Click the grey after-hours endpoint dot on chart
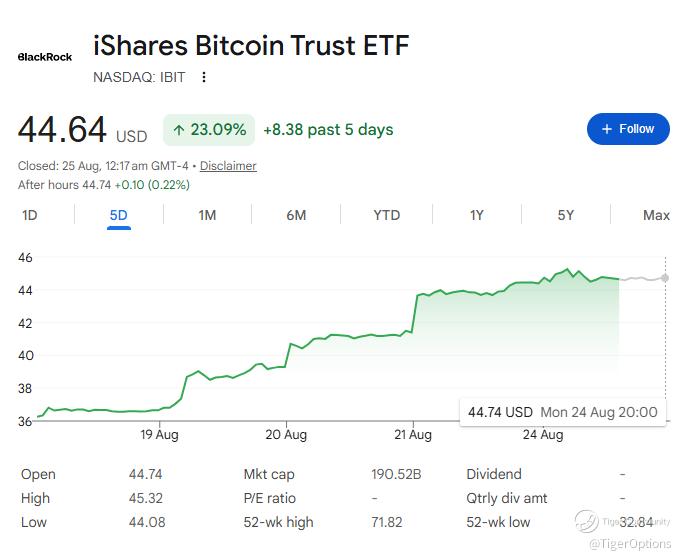Screen dimensions: 684x559 (x=665, y=278)
